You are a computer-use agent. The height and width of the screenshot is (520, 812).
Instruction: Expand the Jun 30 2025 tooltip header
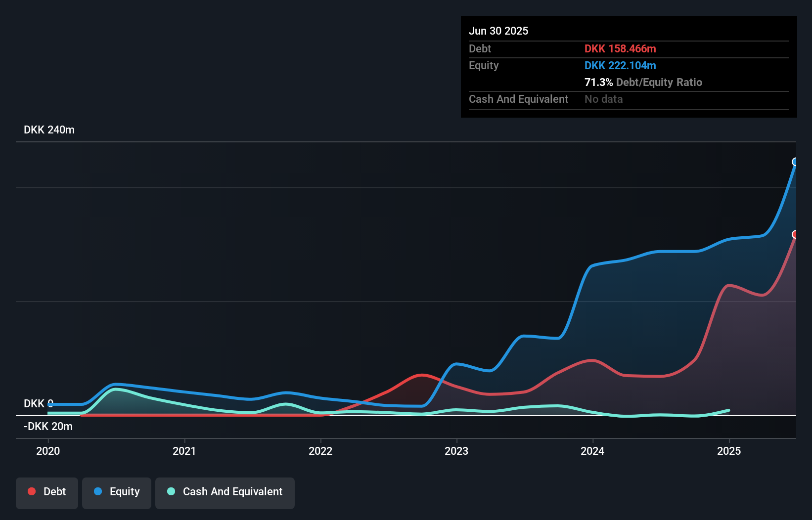coord(498,31)
